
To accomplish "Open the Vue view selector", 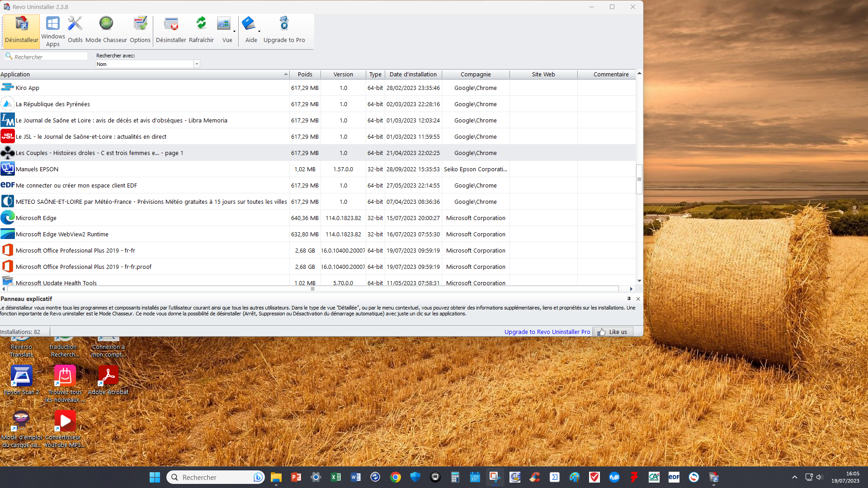I will [224, 31].
